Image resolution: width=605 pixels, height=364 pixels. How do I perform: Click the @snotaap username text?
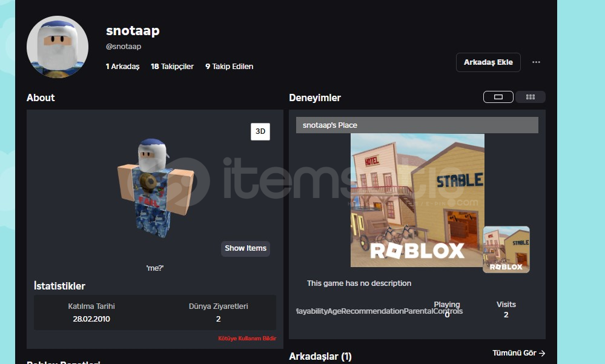(124, 46)
